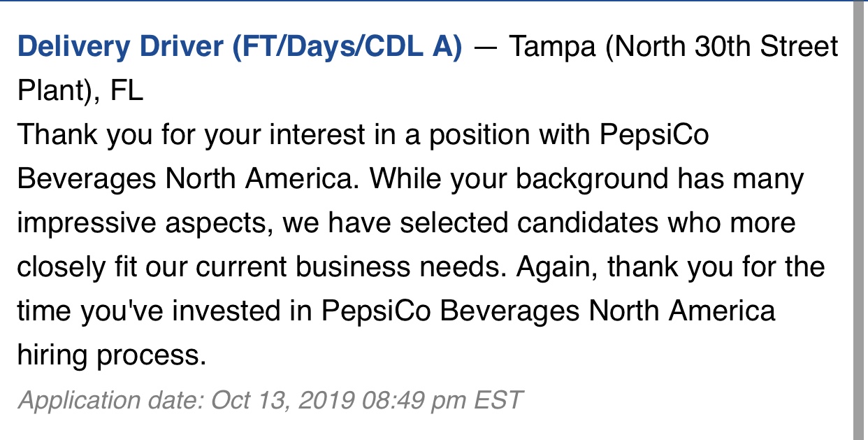Click the 'Tampa (North 30th Street' location text
This screenshot has height=440, width=868.
(x=673, y=48)
